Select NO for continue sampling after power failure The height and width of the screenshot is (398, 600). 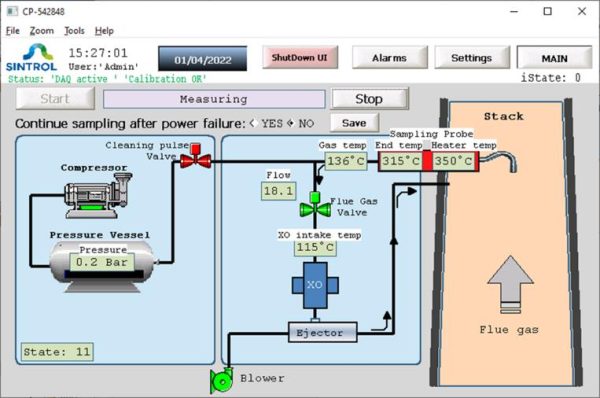[x=290, y=123]
